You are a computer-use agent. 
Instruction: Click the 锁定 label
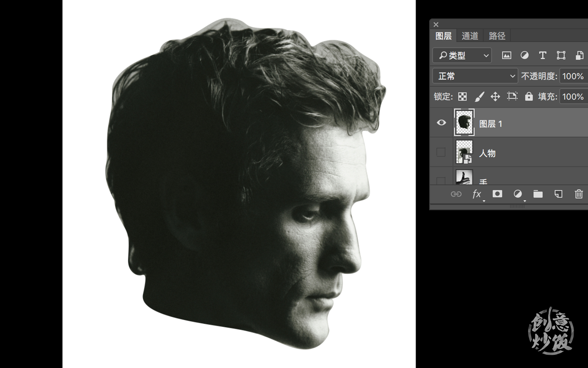pyautogui.click(x=444, y=97)
